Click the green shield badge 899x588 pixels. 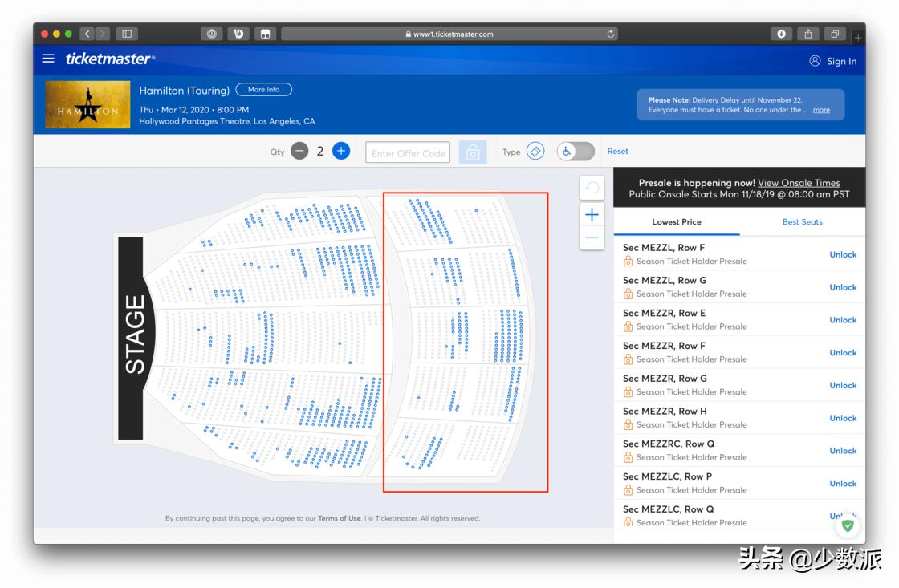848,525
